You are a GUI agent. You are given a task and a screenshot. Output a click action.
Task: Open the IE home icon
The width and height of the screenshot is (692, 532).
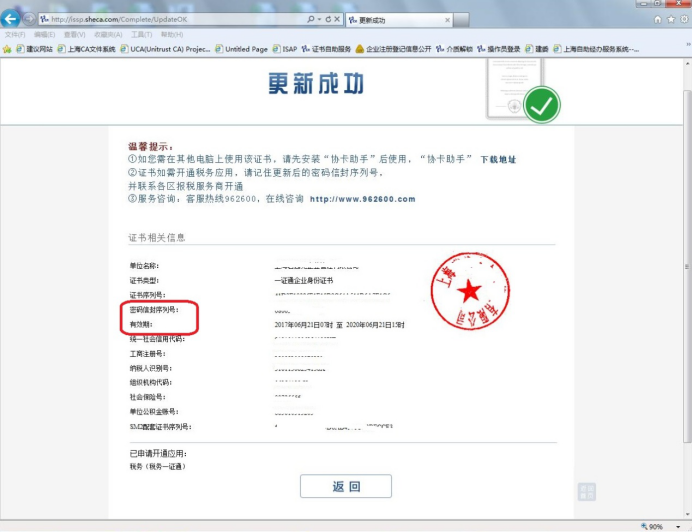point(657,19)
